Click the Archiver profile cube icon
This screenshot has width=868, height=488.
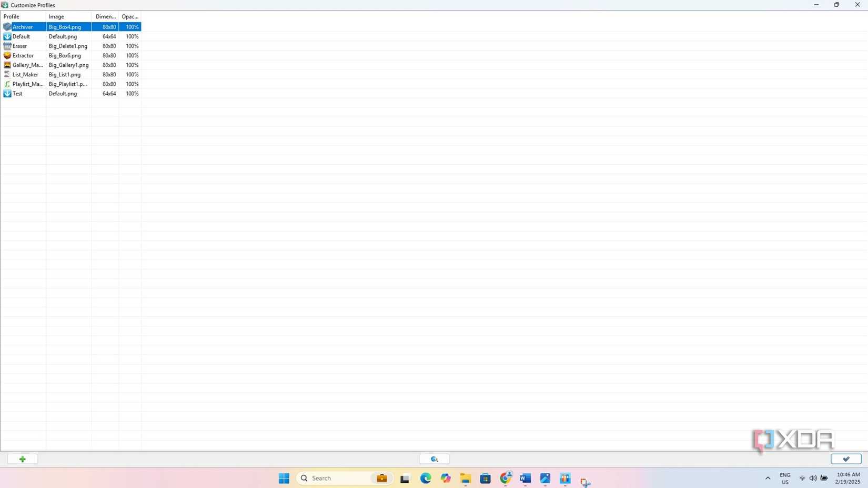[x=7, y=27]
